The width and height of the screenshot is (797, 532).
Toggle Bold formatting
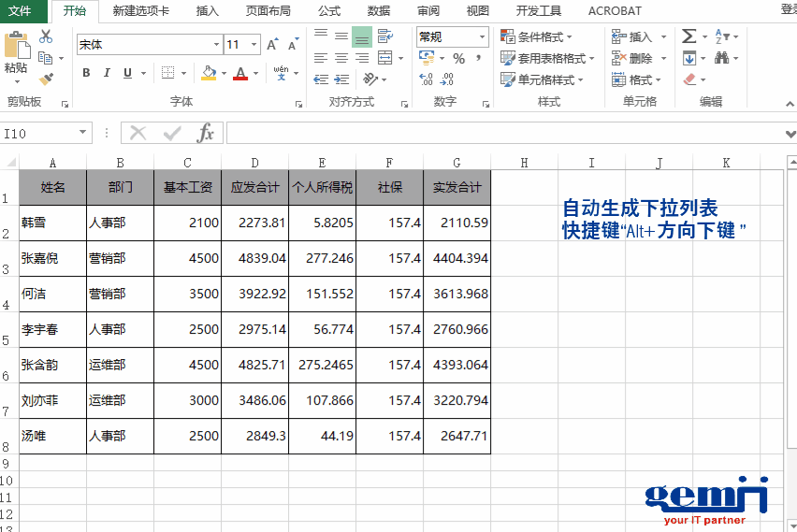tap(86, 73)
